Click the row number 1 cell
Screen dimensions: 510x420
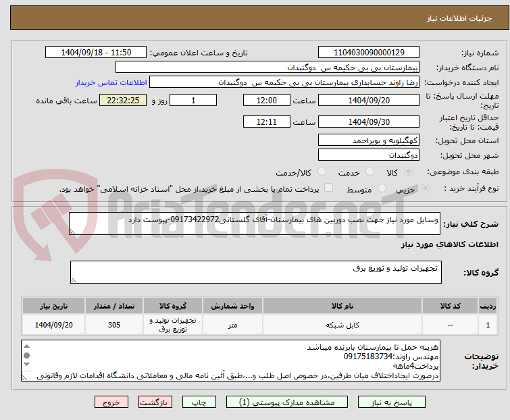(x=488, y=325)
